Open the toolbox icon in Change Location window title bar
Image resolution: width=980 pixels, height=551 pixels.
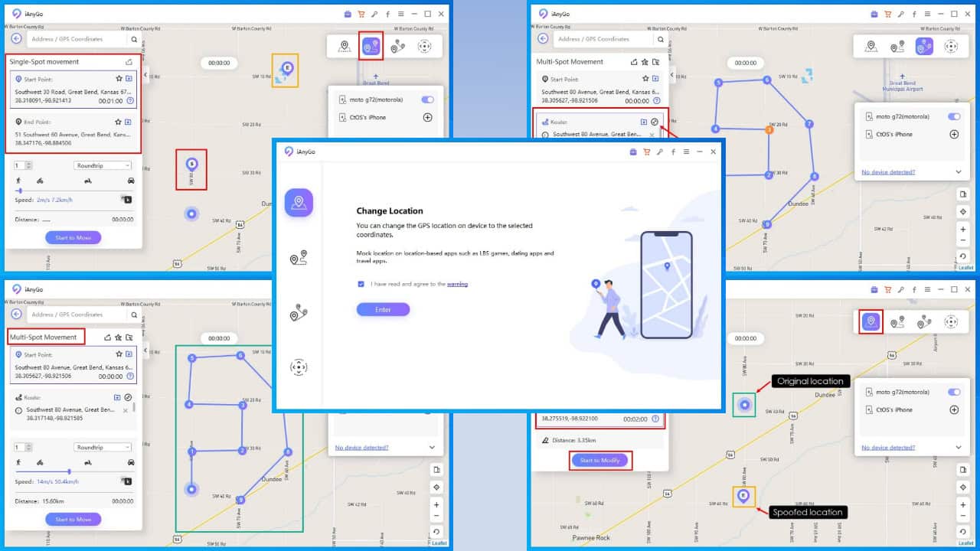click(633, 152)
